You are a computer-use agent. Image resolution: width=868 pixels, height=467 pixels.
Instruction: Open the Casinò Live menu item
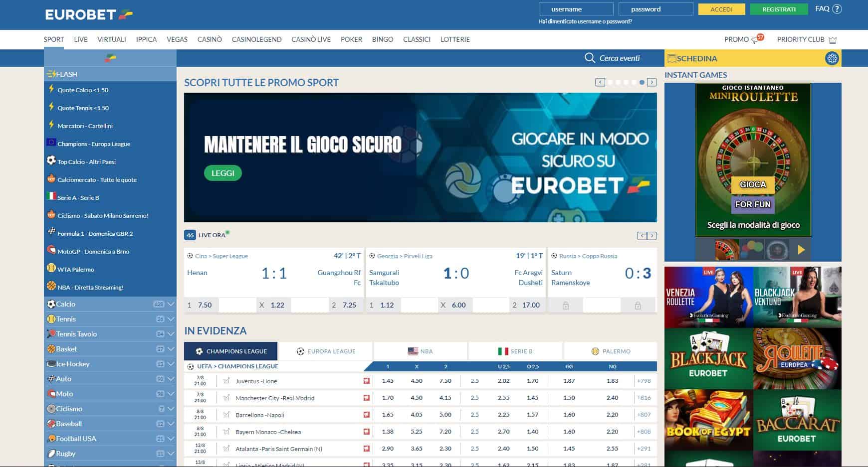tap(311, 39)
